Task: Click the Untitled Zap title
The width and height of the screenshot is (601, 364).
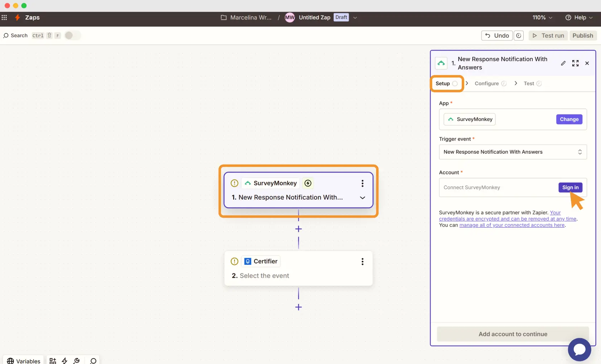Action: tap(314, 17)
